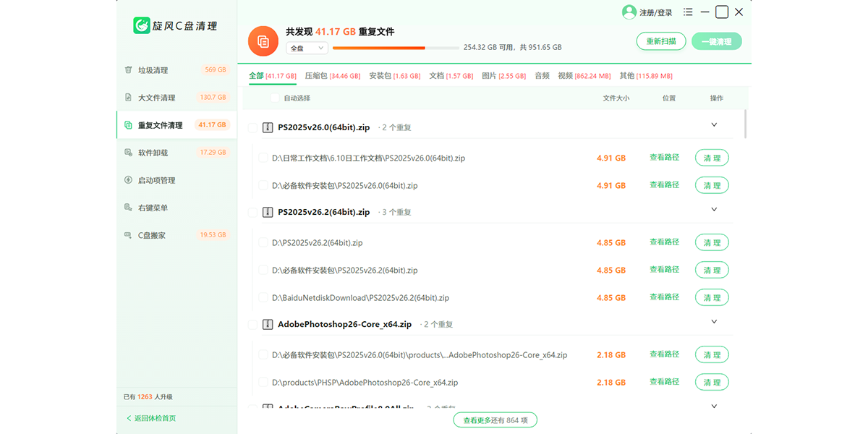The image size is (868, 434).
Task: Click the zip icon beside PS2025v26.2(64bit).zip
Action: click(268, 212)
